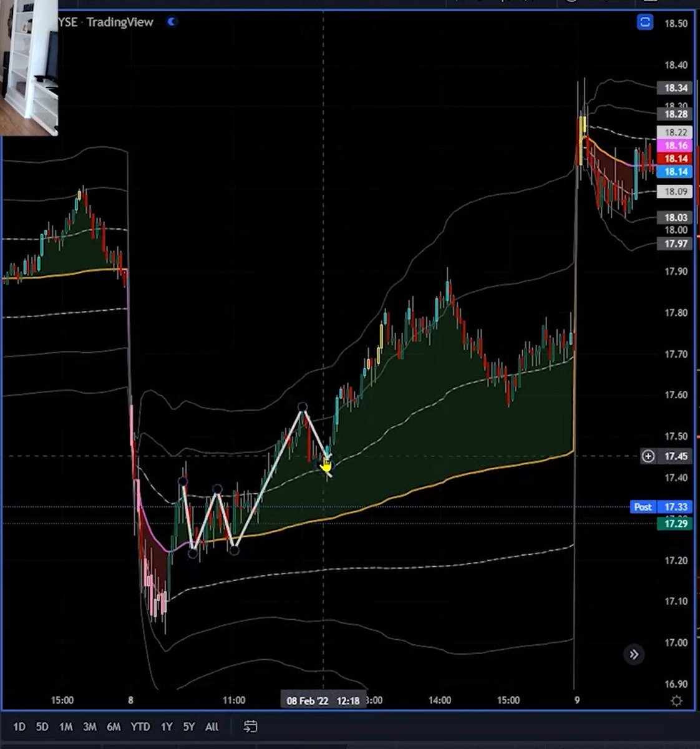Viewport: 700px width, 749px height.
Task: Switch to the 1D timeframe
Action: [19, 727]
